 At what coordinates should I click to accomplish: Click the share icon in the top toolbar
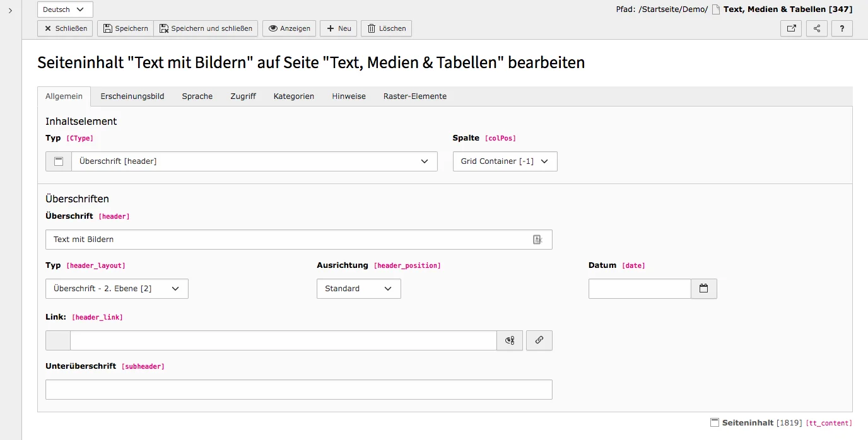(x=816, y=28)
